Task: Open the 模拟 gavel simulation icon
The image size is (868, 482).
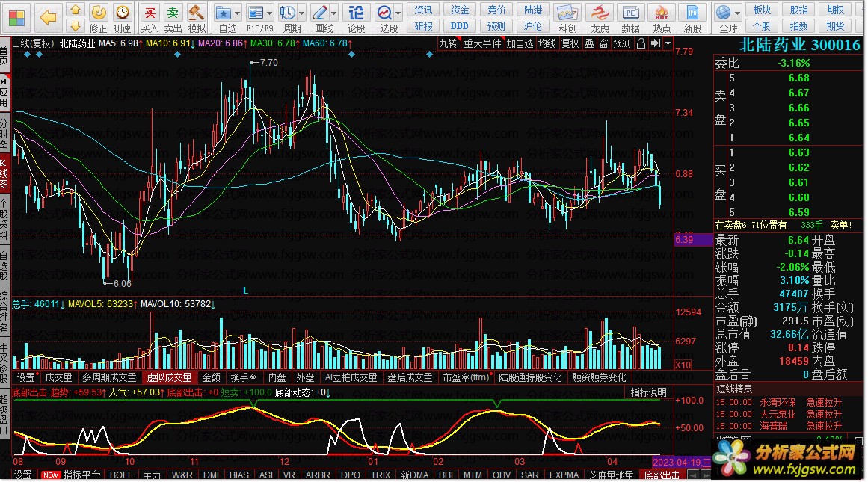Action: 195,12
